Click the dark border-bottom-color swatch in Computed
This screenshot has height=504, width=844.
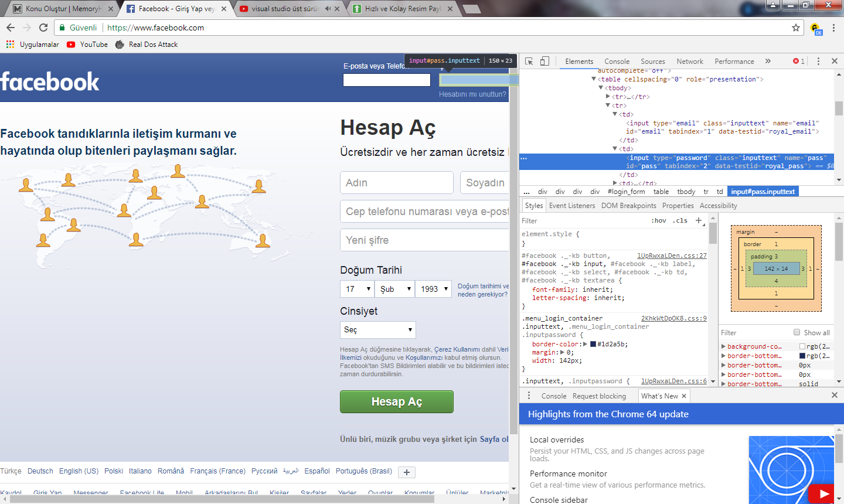802,356
